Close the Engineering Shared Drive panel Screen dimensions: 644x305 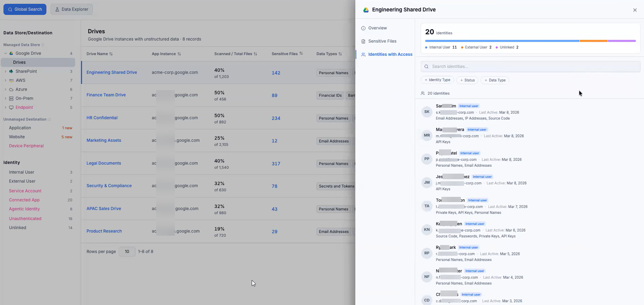pos(635,10)
